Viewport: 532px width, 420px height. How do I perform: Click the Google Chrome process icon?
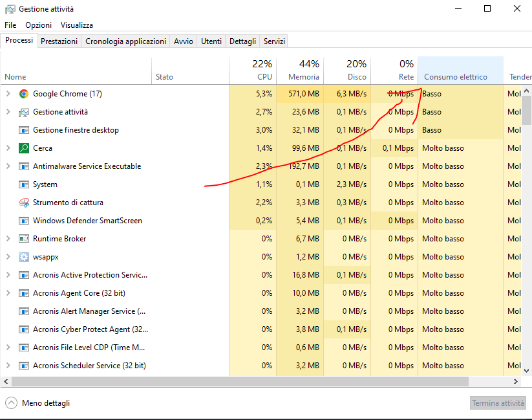(24, 94)
